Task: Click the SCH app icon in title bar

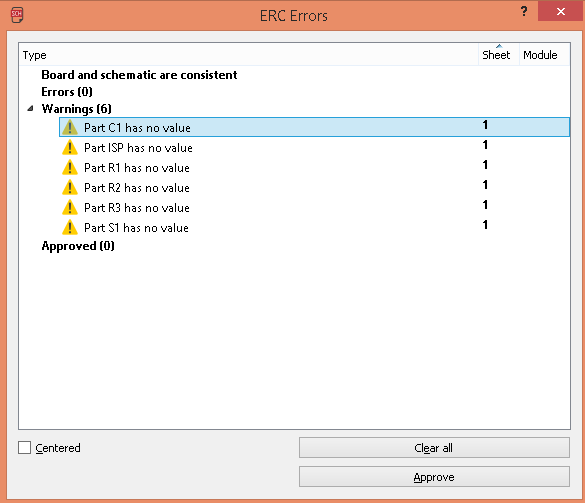Action: (17, 15)
